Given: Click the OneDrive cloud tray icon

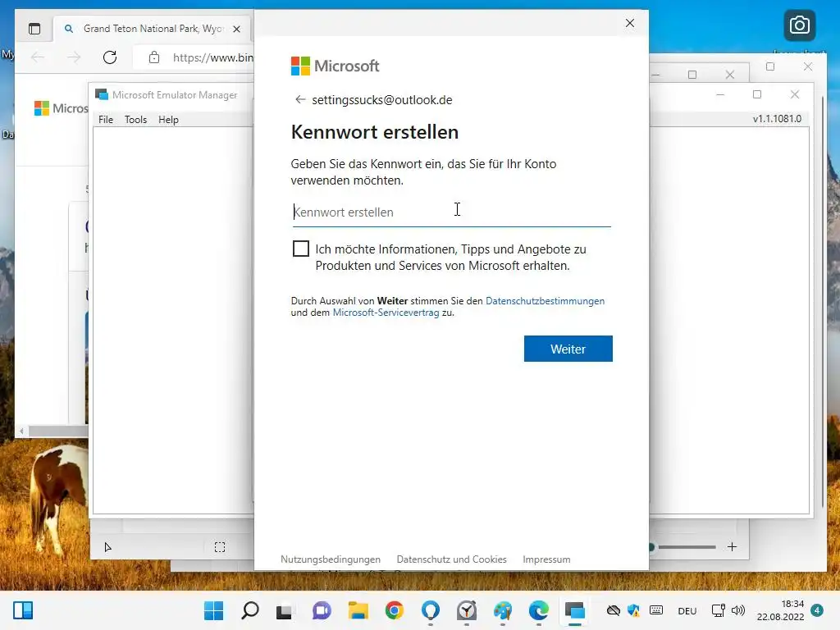Looking at the screenshot, I should point(614,610).
